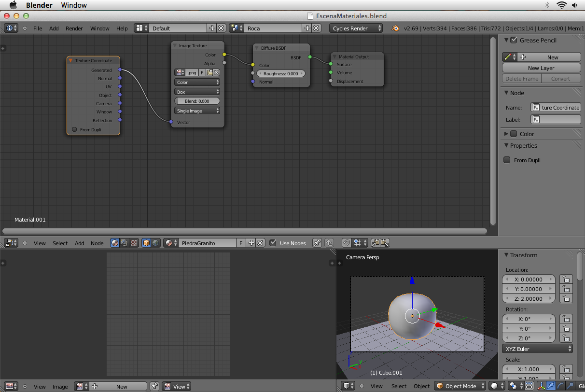Viewport: 585px width, 392px height.
Task: Lock the Rotation X value
Action: pos(566,319)
